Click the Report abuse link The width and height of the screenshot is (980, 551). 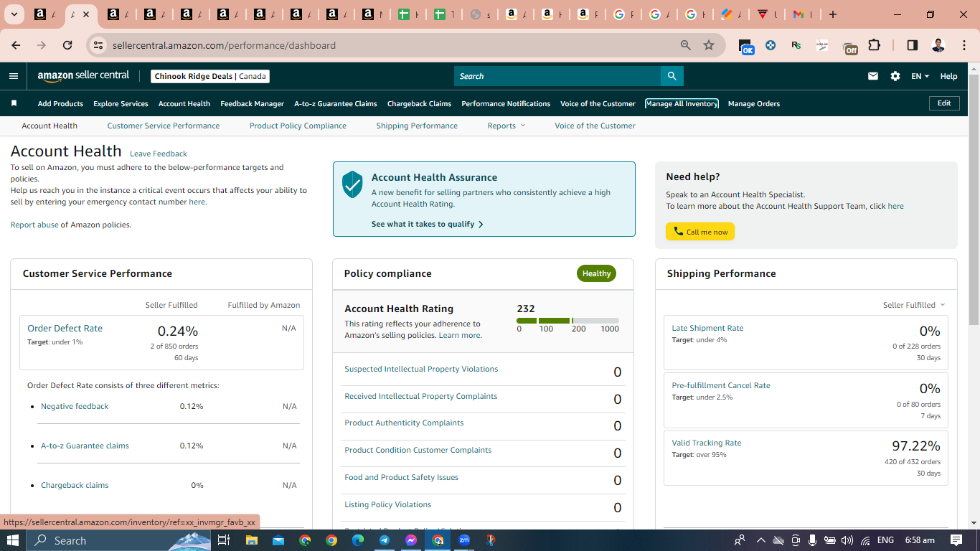click(x=34, y=225)
